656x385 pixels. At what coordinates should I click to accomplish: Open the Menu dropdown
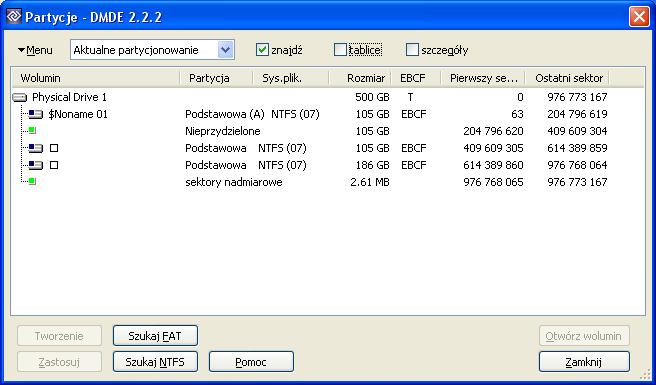coord(35,51)
